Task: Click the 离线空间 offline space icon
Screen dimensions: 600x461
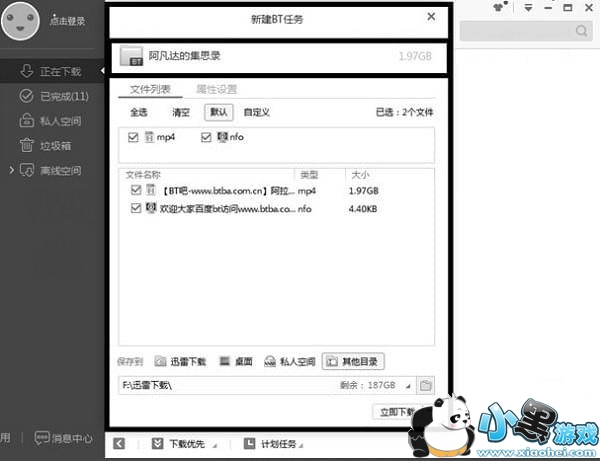Action: click(x=27, y=170)
